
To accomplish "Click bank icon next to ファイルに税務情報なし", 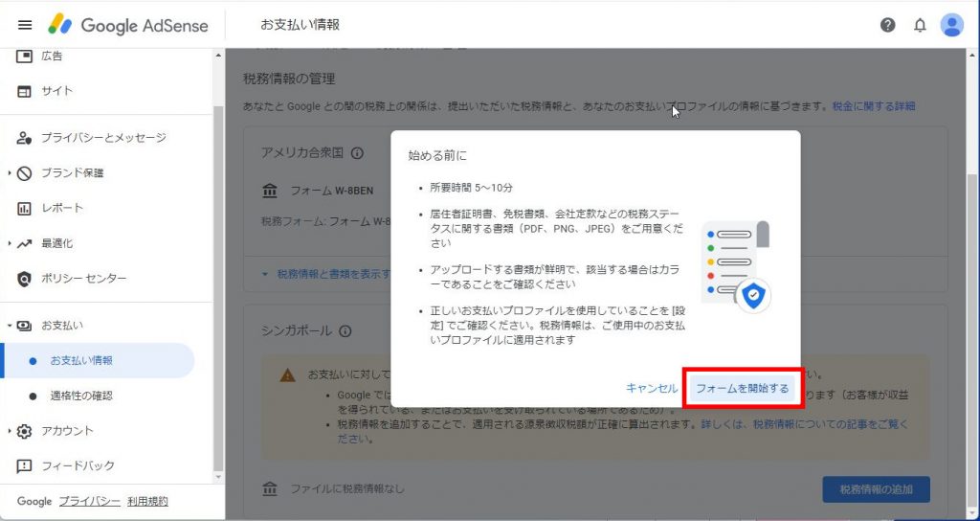I will click(x=270, y=488).
